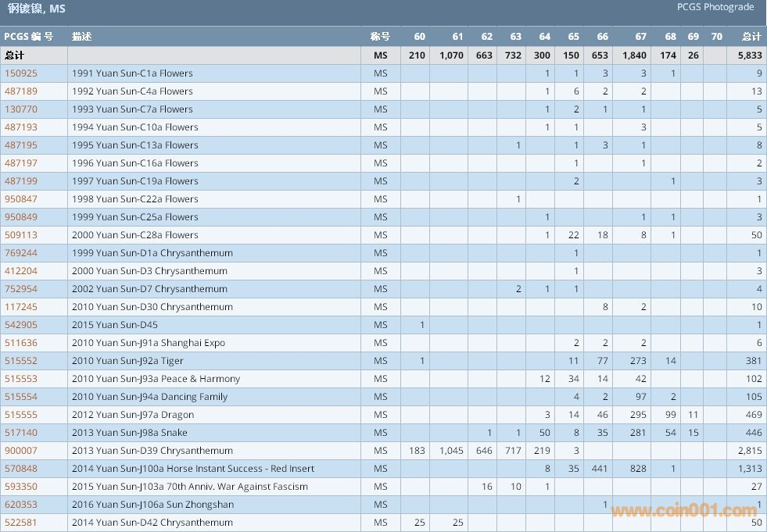Select PCGS number 517140 Snake link
This screenshot has width=767, height=532.
tap(21, 433)
